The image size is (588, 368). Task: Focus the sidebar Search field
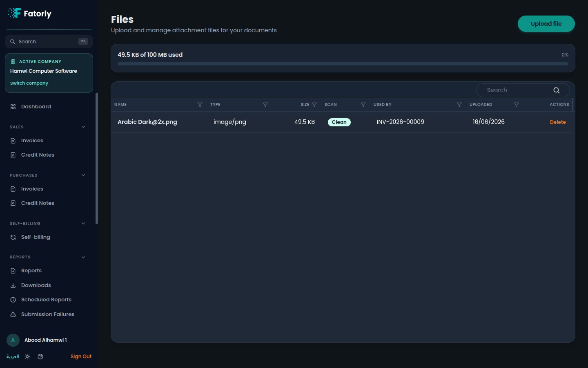pos(49,42)
